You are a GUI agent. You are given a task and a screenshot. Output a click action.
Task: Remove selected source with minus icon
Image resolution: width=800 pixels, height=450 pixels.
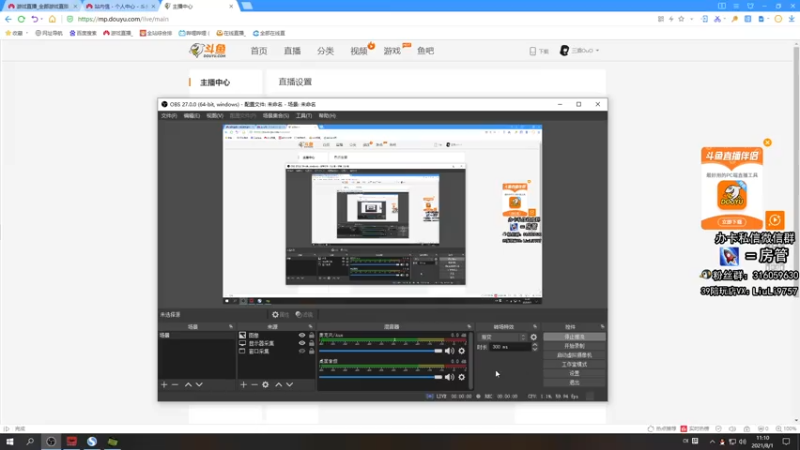click(254, 385)
